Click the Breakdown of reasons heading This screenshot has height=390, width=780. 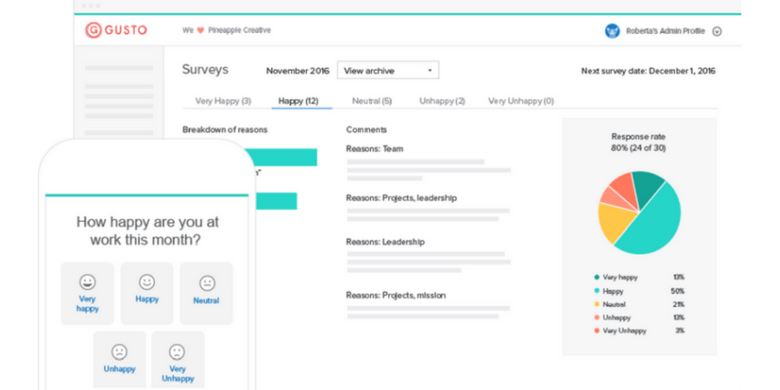tap(225, 129)
